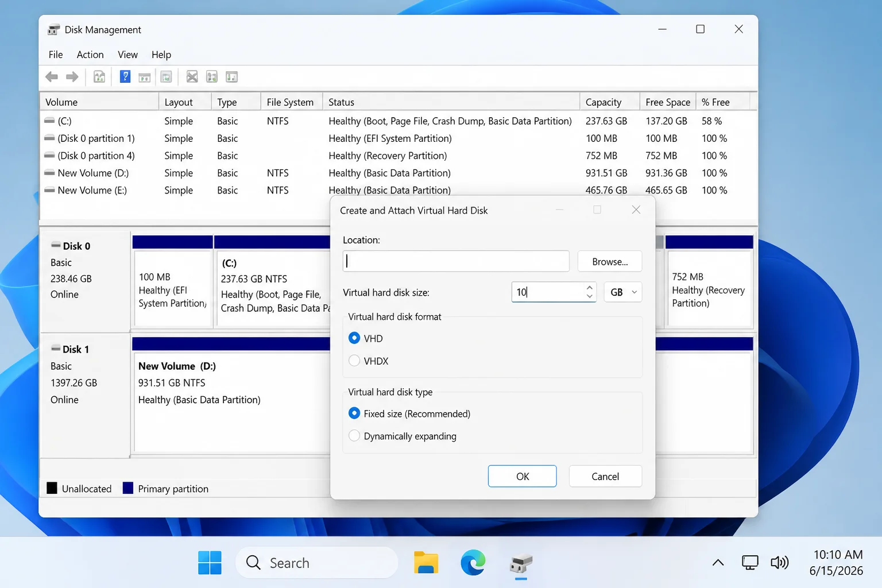The width and height of the screenshot is (882, 588).
Task: Open the Help menu
Action: (x=161, y=55)
